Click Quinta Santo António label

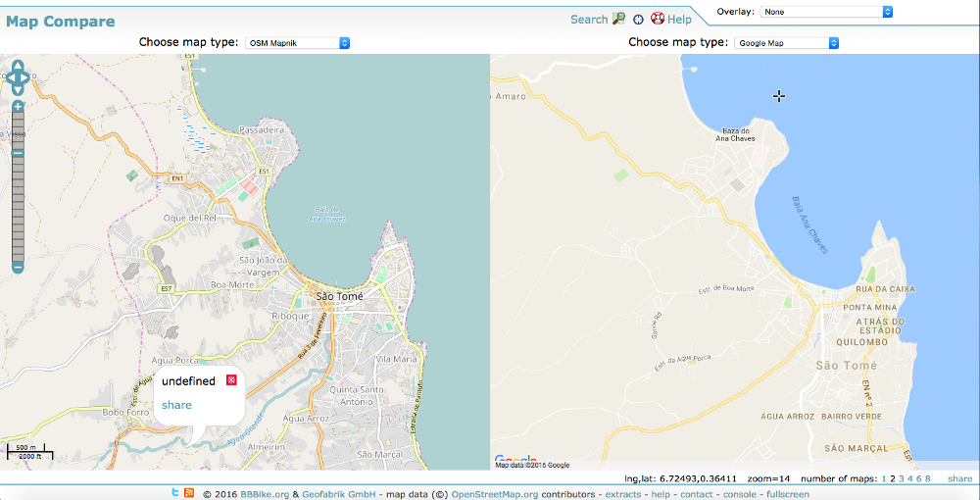[357, 396]
